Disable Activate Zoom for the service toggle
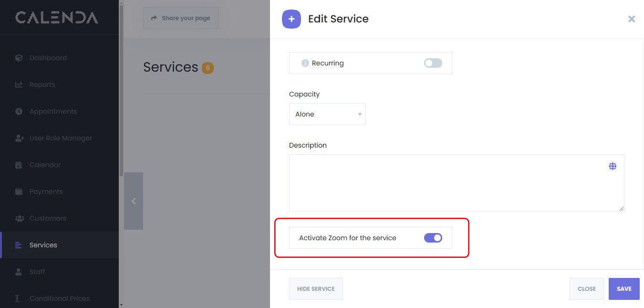 pyautogui.click(x=433, y=238)
